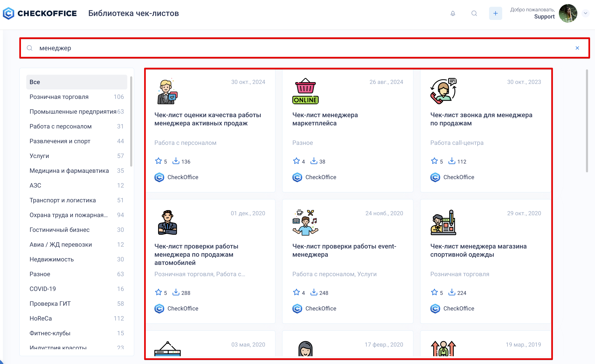
Task: Click CheckOffice author link on car sales card
Action: click(183, 308)
